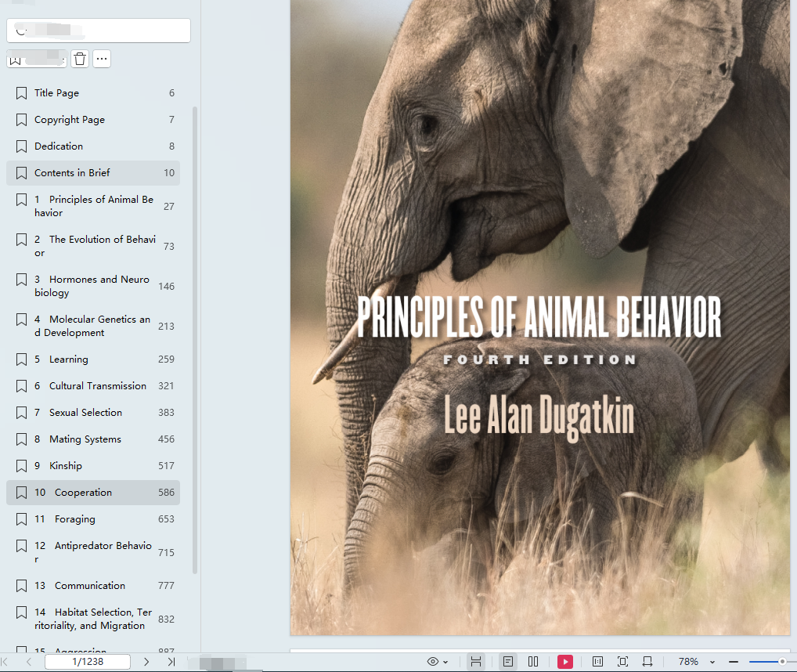Open chapter 14 Habitat Selection, Territoriality, and Migration
The height and width of the screenshot is (672, 797).
pos(93,619)
